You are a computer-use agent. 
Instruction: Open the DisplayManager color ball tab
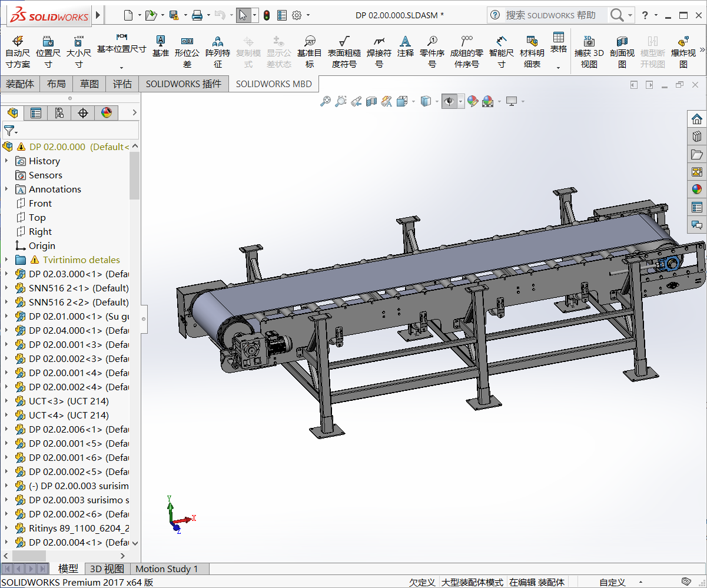107,113
